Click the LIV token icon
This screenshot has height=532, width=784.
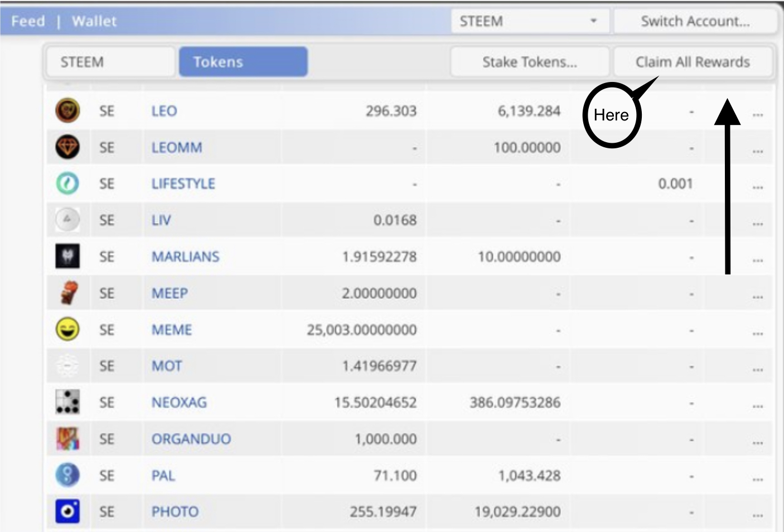[67, 220]
